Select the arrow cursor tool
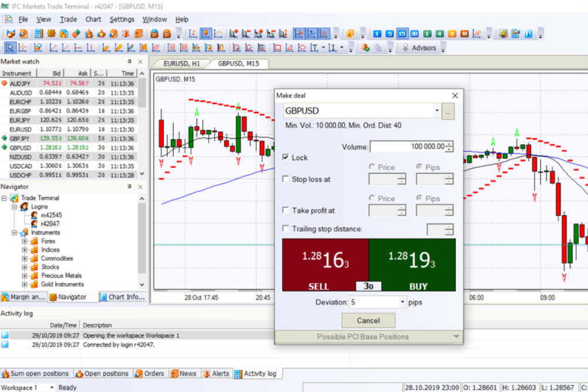588x392 pixels. (10, 48)
